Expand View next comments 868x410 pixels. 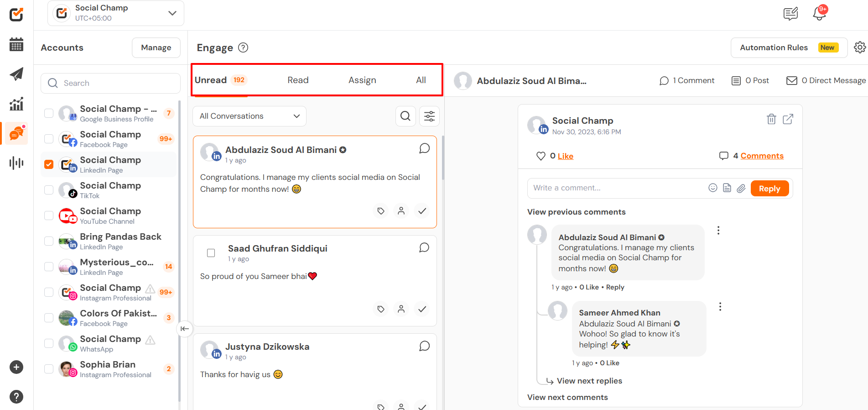pos(567,397)
